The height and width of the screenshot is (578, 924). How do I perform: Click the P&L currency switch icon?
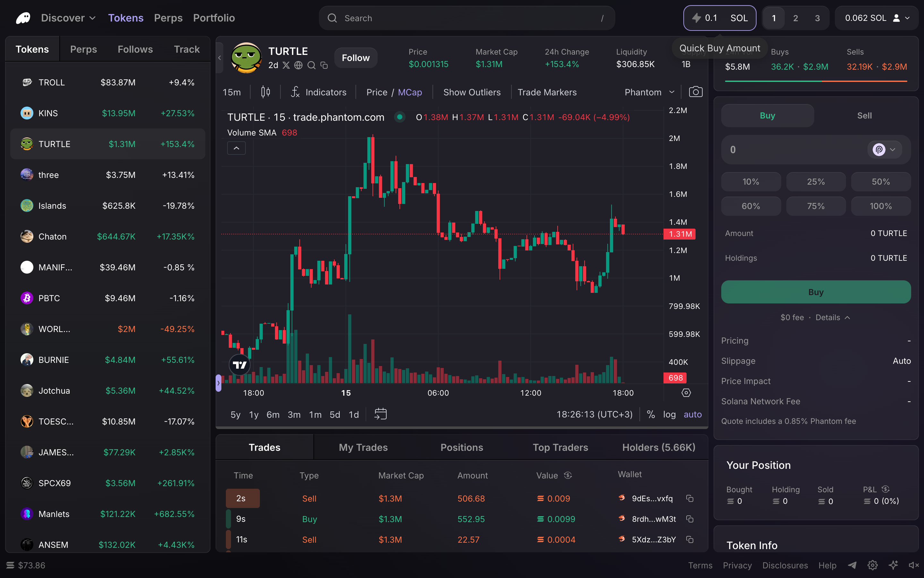point(886,489)
